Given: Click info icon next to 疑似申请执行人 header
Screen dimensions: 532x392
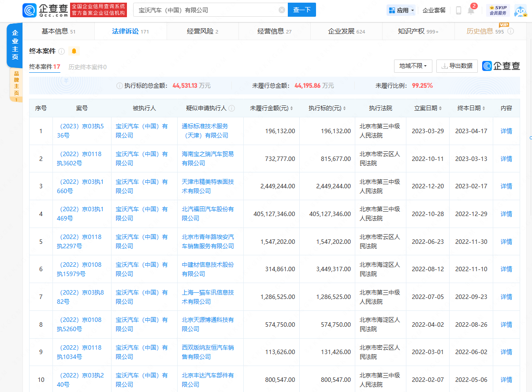Looking at the screenshot, I should pos(232,108).
